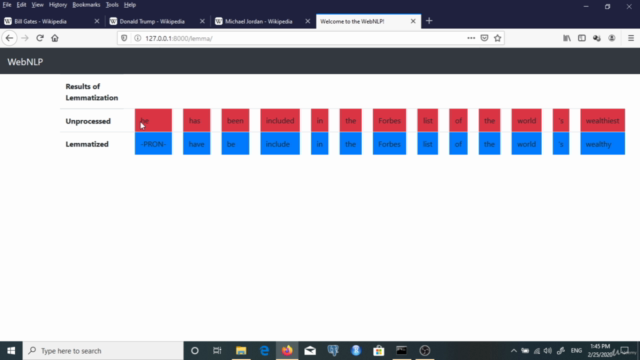This screenshot has width=640, height=360.
Task: Open the Help menu
Action: [130, 5]
